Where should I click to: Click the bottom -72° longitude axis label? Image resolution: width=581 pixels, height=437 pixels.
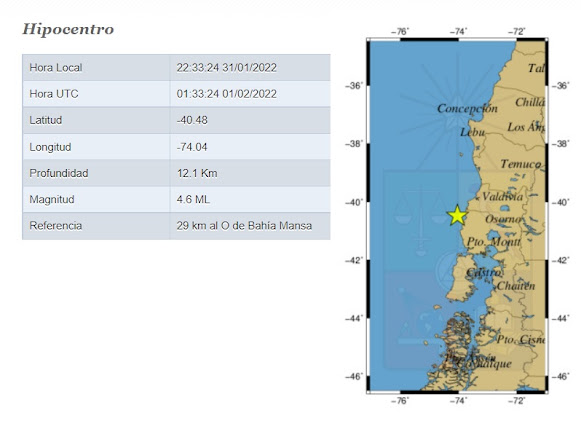click(517, 401)
